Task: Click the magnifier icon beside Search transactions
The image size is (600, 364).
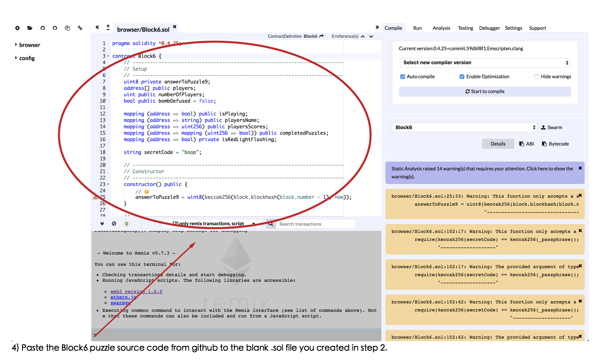Action: (271, 224)
